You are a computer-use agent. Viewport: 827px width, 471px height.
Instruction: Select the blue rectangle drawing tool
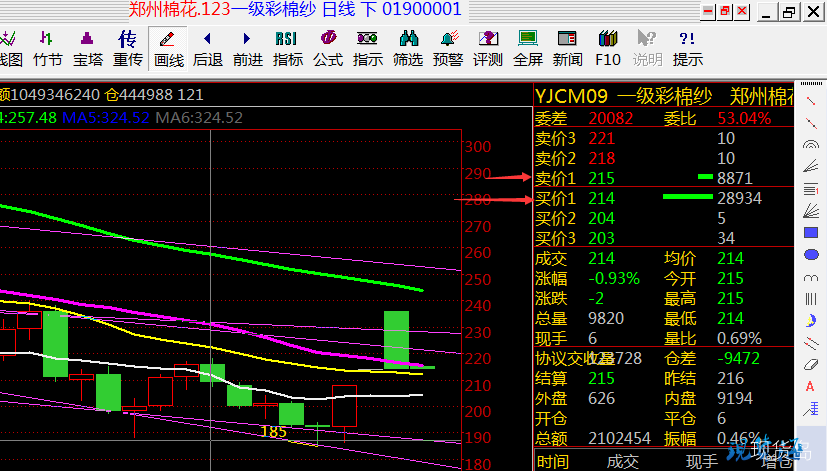pos(811,232)
